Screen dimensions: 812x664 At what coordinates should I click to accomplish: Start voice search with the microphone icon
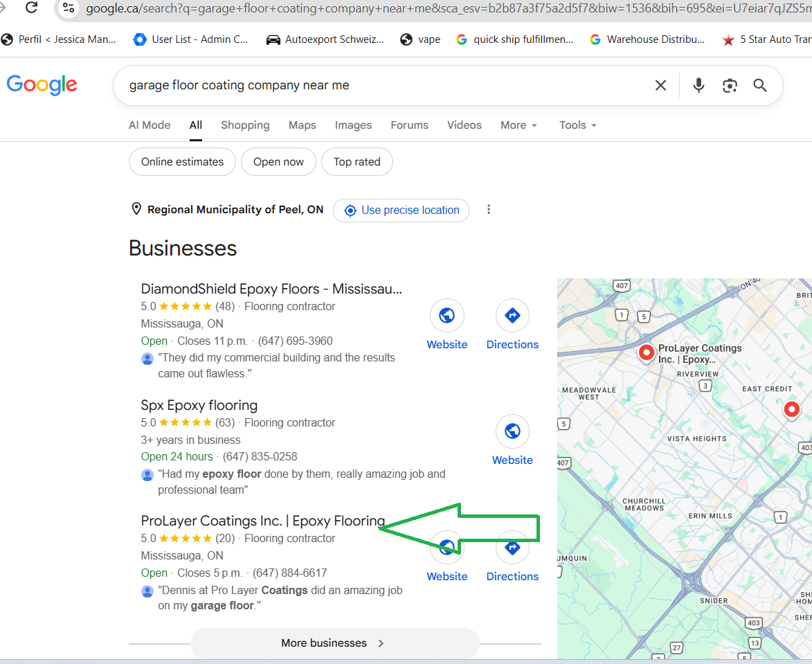pyautogui.click(x=698, y=85)
